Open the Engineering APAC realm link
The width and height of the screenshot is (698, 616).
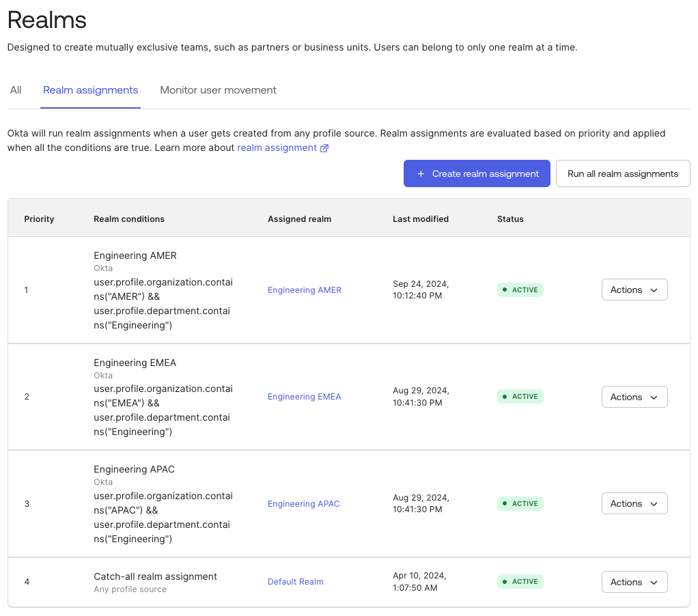303,503
